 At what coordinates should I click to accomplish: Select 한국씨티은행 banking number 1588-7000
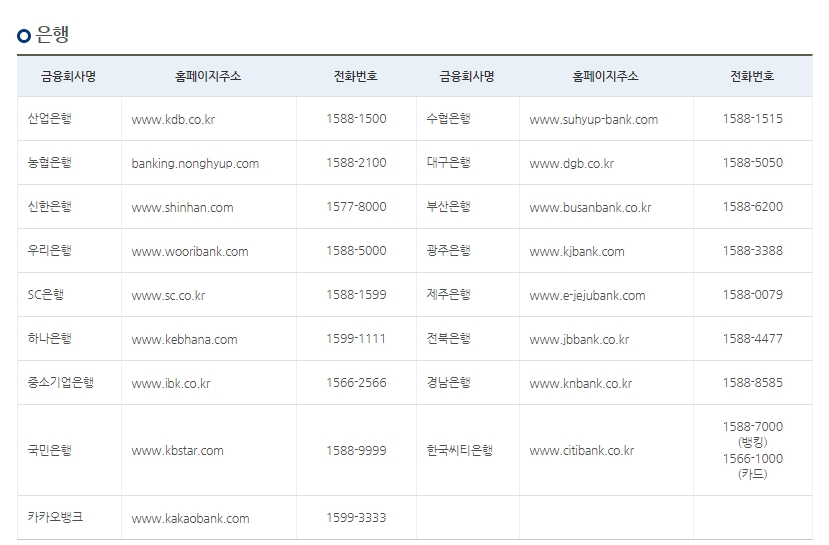pyautogui.click(x=753, y=427)
